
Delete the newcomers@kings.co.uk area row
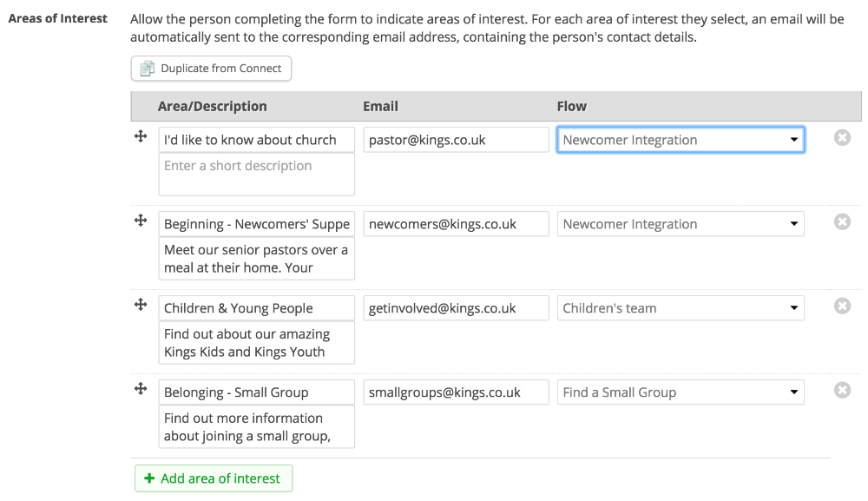[x=842, y=222]
